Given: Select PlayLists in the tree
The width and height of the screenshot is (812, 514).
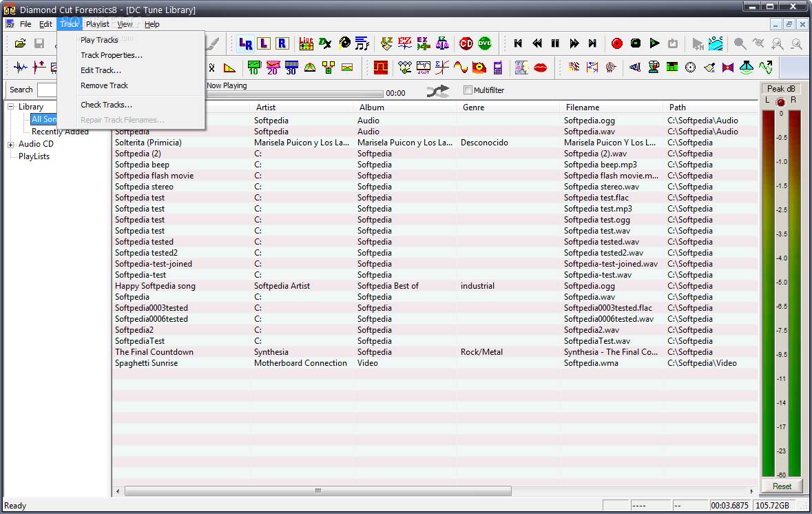Looking at the screenshot, I should [34, 156].
